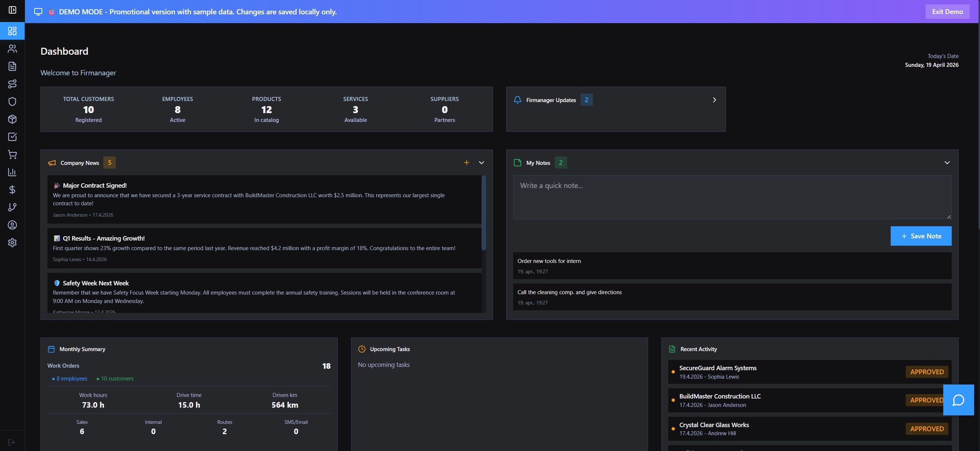Open Crystal Clear Glass Works activity entry
Viewport: 980px width, 451px height.
809,429
